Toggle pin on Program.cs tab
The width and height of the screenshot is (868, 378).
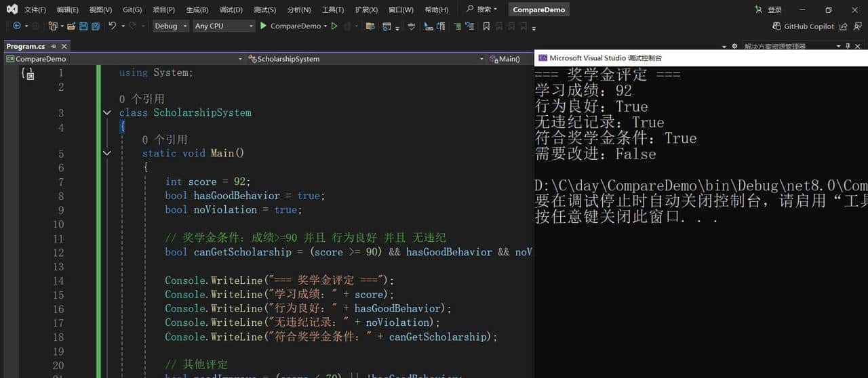(54, 46)
